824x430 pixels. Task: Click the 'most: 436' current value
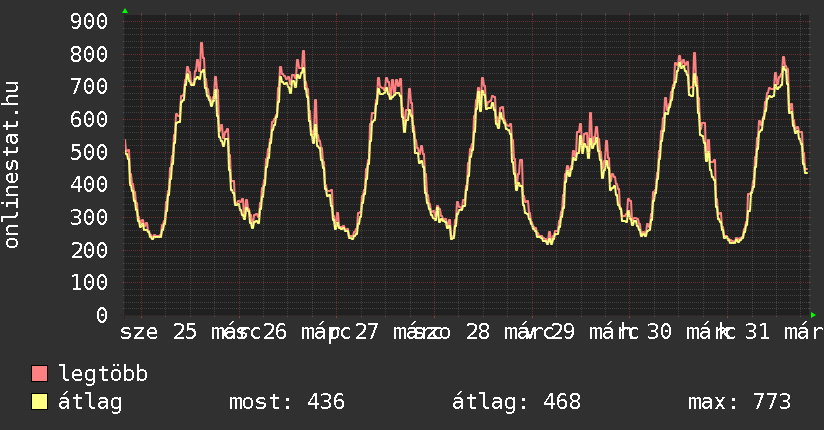[x=287, y=402]
